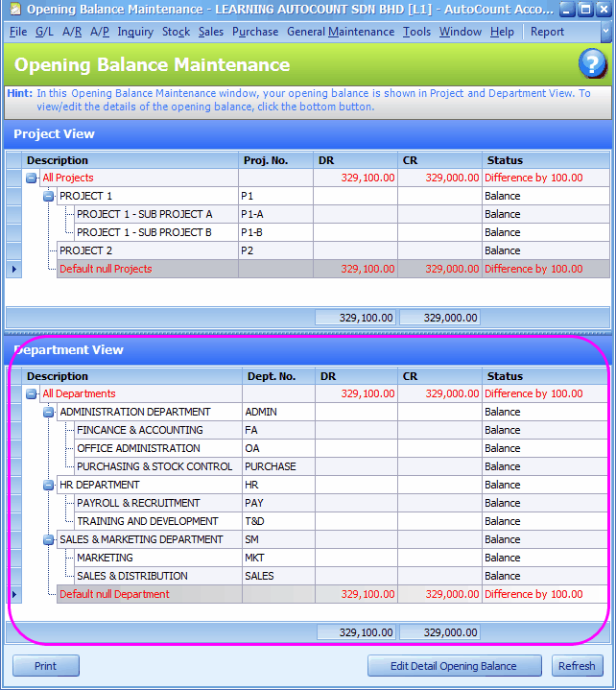Collapse the PROJECT 1 tree node
This screenshot has width=616, height=690.
pos(48,197)
